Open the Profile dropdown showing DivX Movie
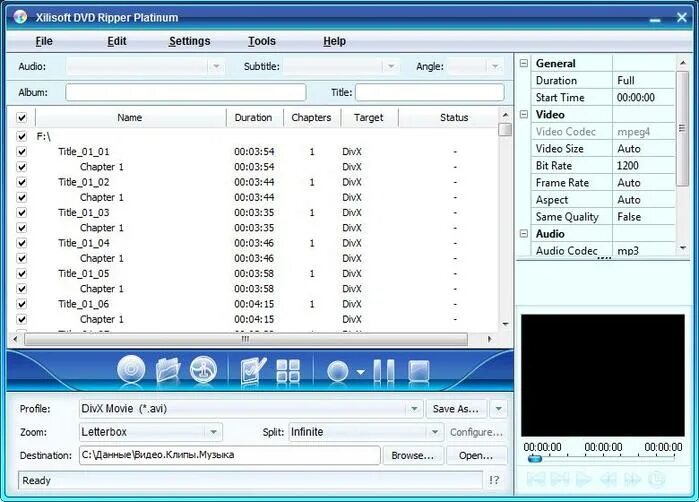This screenshot has height=502, width=699. point(414,408)
